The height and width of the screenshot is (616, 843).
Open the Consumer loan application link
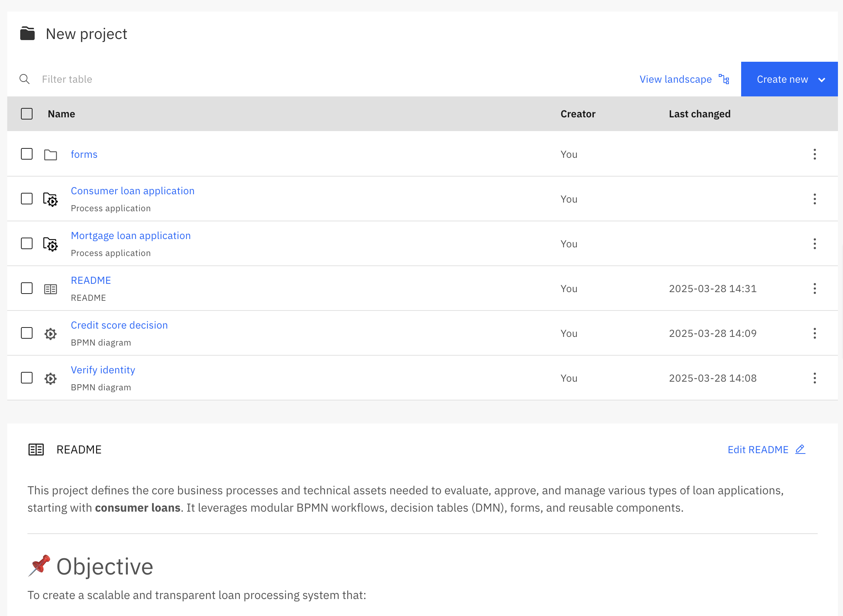[x=133, y=191]
